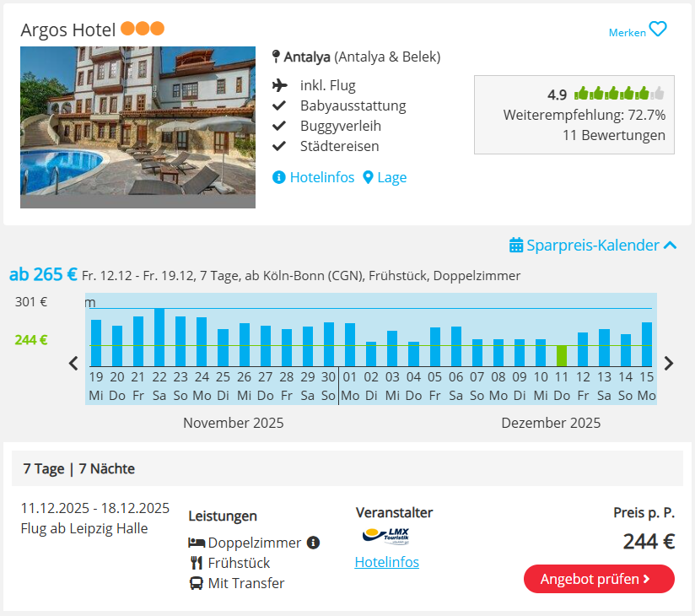This screenshot has width=695, height=616.
Task: Select the price bar for 22 November
Action: [x=159, y=337]
